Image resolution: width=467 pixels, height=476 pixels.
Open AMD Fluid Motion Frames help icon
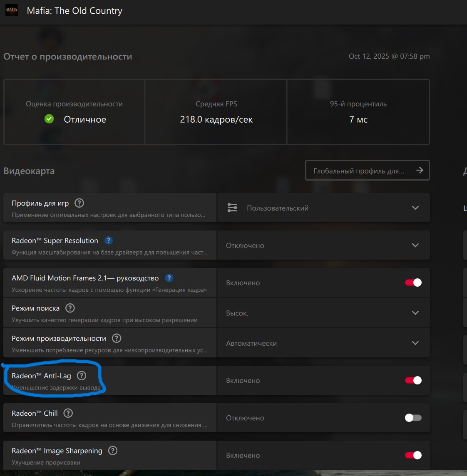(x=169, y=278)
